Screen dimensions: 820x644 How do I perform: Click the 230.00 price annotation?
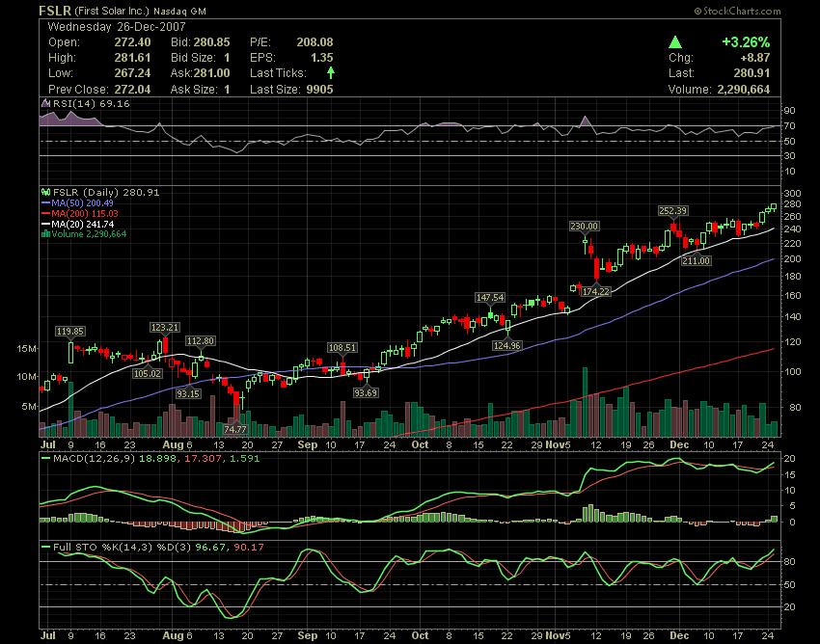click(585, 227)
